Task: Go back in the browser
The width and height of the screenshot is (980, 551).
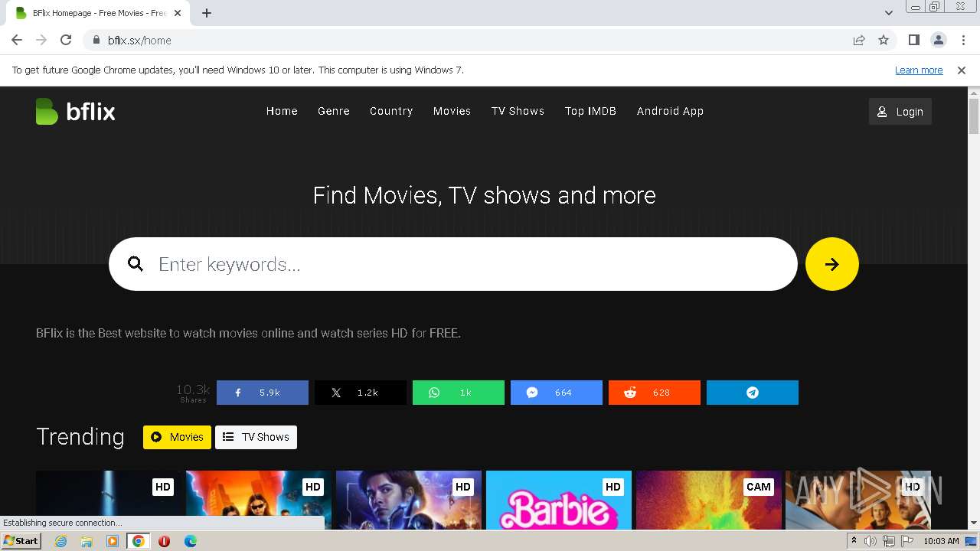Action: tap(17, 41)
